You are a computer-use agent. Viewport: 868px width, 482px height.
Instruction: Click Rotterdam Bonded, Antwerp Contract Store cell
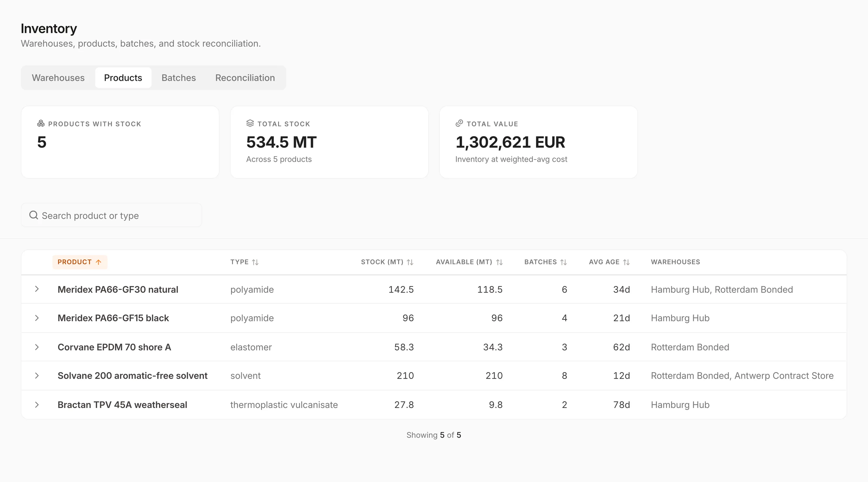(742, 376)
